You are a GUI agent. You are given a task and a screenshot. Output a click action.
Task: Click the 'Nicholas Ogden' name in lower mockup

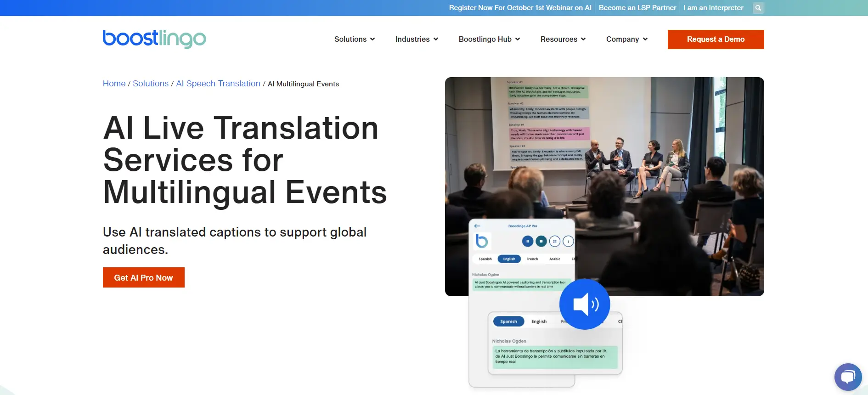(509, 341)
